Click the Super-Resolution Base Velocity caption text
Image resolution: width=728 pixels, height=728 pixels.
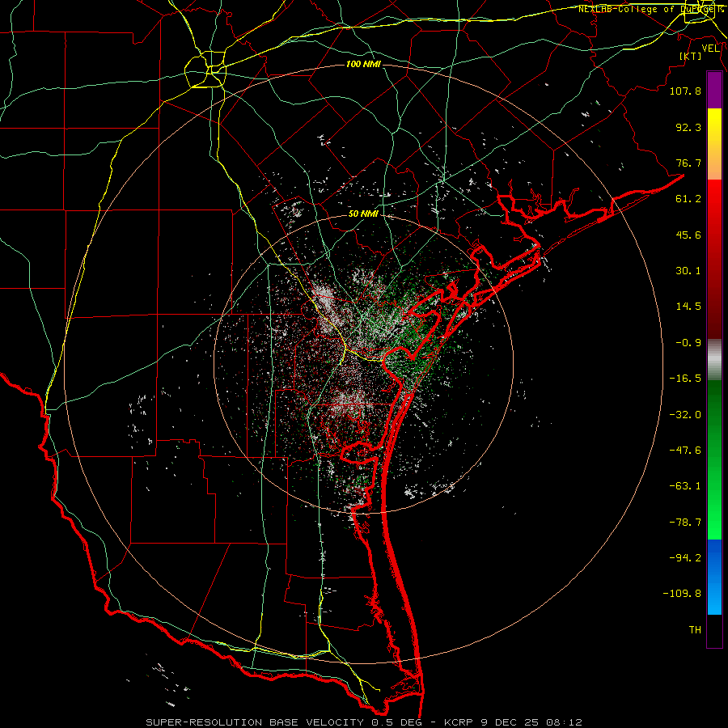pos(364,722)
